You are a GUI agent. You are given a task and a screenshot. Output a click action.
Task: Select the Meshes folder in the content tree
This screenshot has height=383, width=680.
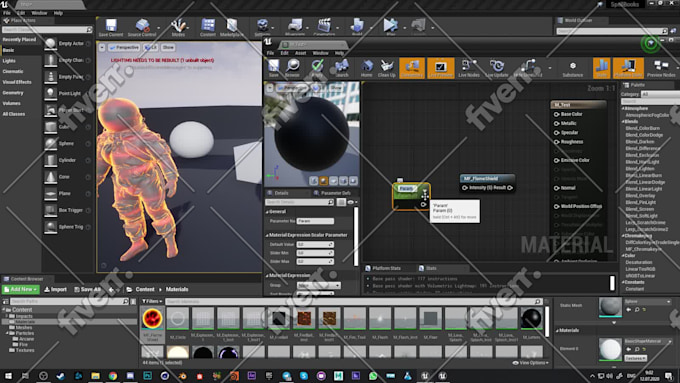[x=24, y=327]
